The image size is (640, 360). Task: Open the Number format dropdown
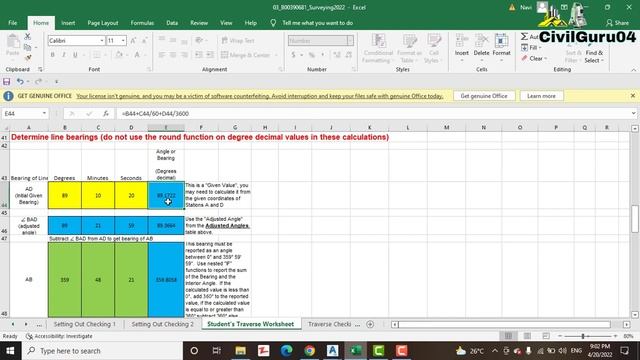click(x=350, y=40)
